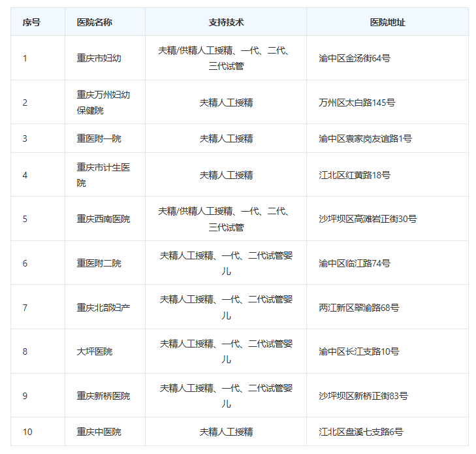Click the technology cell for 重庆新桥医院
Image resolution: width=476 pixels, height=454 pixels.
[226, 396]
